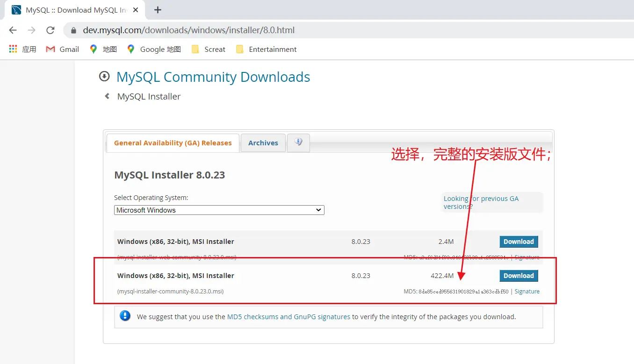This screenshot has width=634, height=364.
Task: Download the 2.4M web MSI installer
Action: click(519, 242)
